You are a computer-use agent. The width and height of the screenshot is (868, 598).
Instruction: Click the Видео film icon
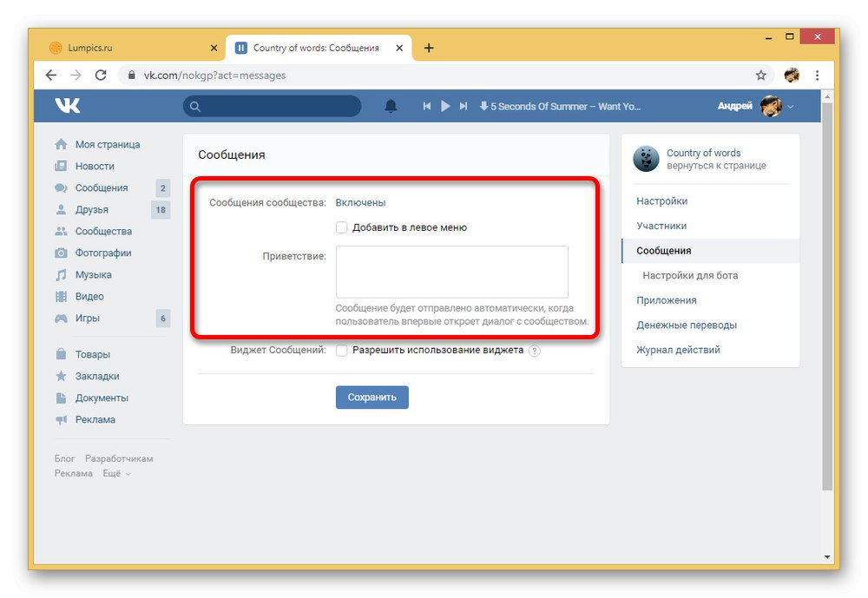(x=61, y=296)
